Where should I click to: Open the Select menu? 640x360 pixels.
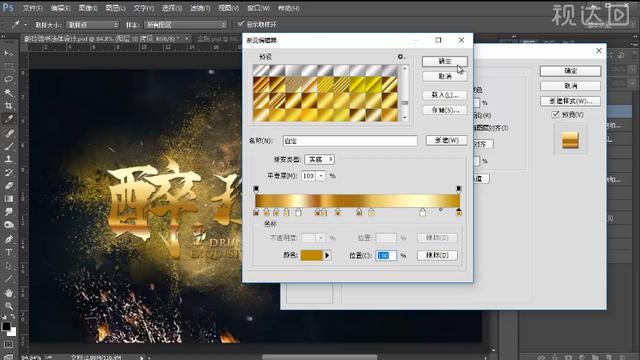(x=172, y=8)
